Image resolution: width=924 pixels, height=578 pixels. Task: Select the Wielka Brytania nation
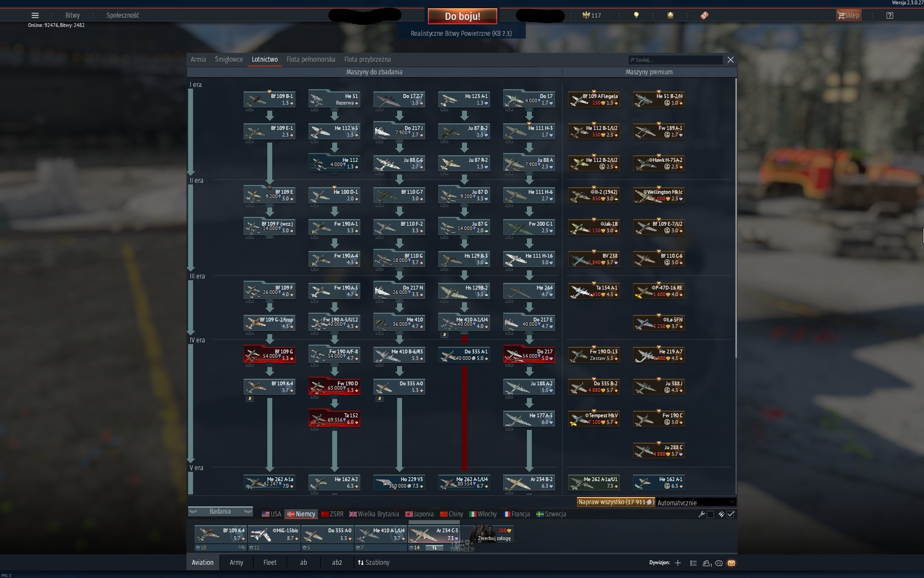click(x=374, y=514)
